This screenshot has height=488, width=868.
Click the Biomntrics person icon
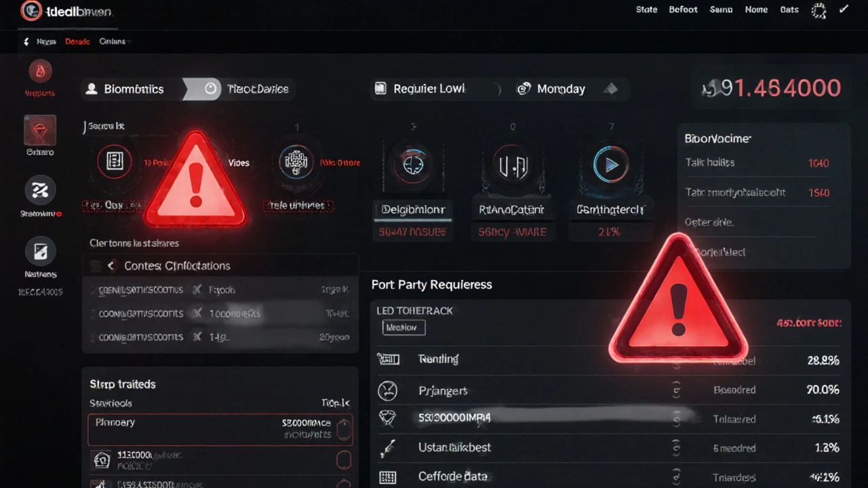coord(91,88)
